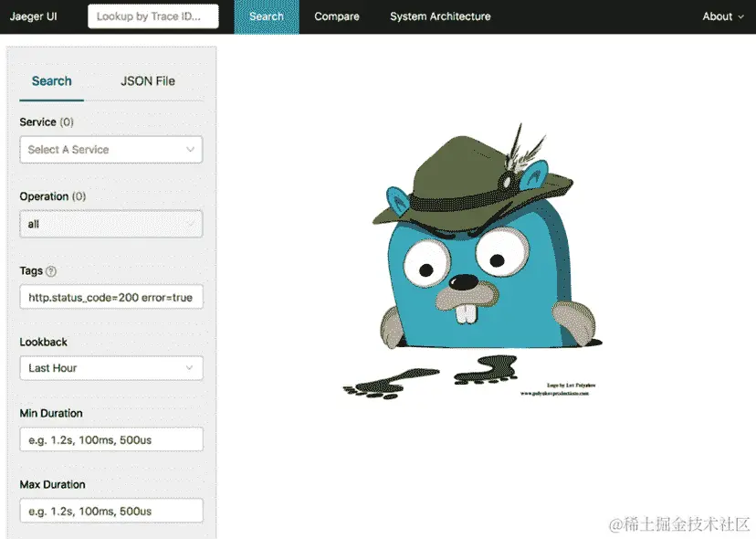This screenshot has width=756, height=539.
Task: Switch to the JSON File tab
Action: point(146,80)
